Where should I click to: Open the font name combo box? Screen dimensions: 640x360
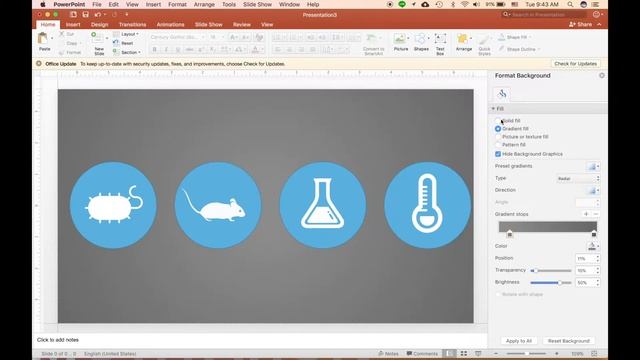tap(178, 37)
